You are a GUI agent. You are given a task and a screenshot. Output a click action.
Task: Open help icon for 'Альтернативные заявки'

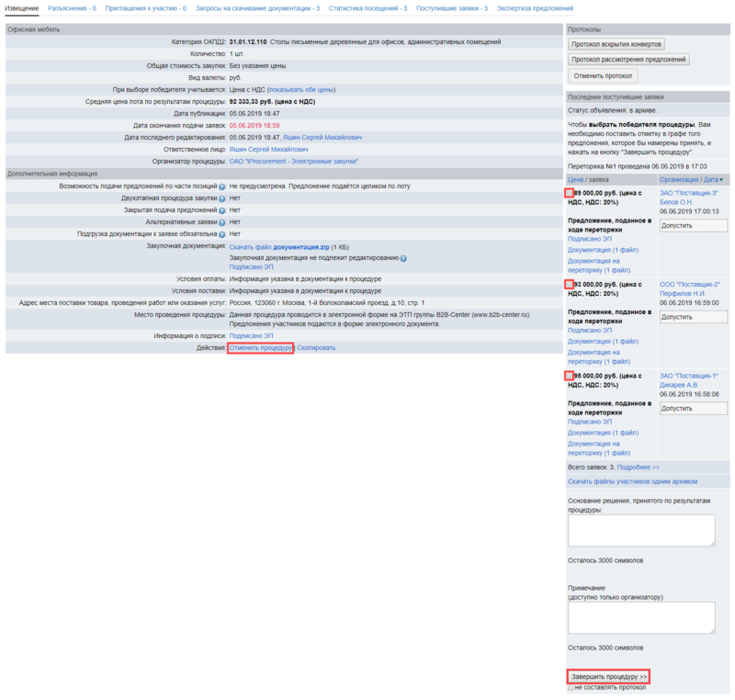[222, 222]
